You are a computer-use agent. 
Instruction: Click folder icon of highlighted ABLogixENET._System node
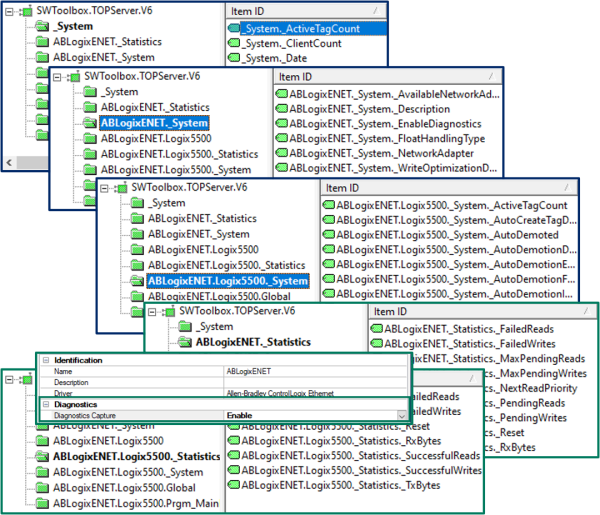click(x=90, y=123)
